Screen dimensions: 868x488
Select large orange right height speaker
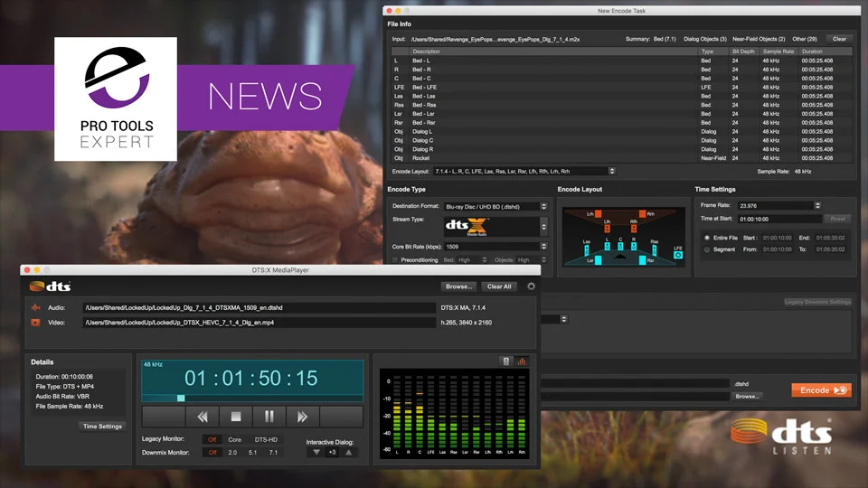(x=642, y=213)
